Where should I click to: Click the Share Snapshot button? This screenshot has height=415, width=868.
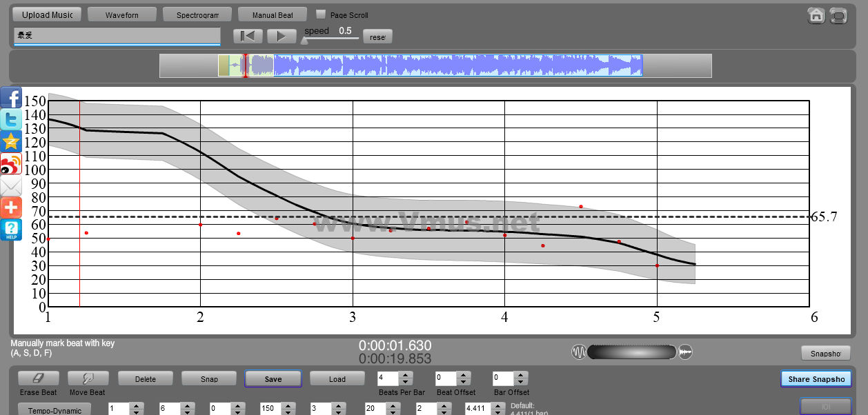816,379
